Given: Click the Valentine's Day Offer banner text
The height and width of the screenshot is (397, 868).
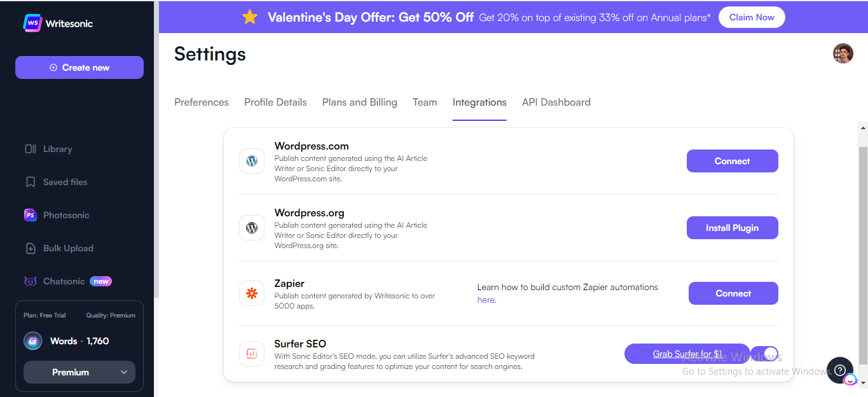Looking at the screenshot, I should tap(371, 17).
